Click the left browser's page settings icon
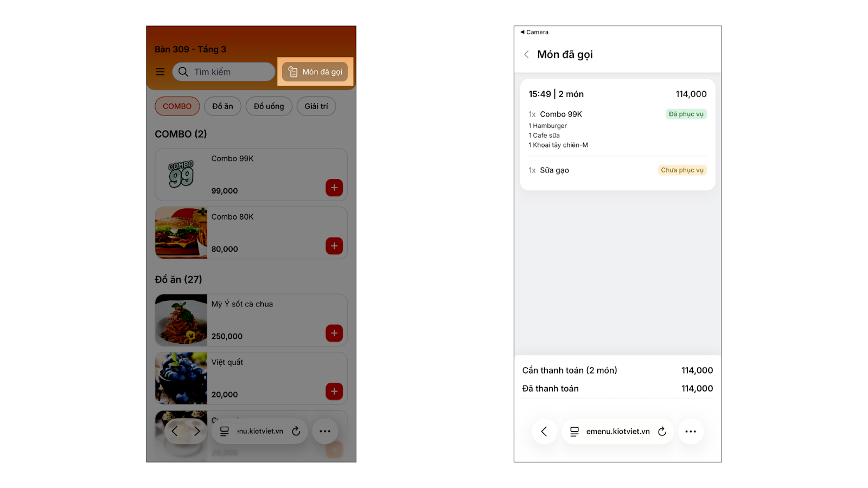The width and height of the screenshot is (868, 488). tap(225, 431)
